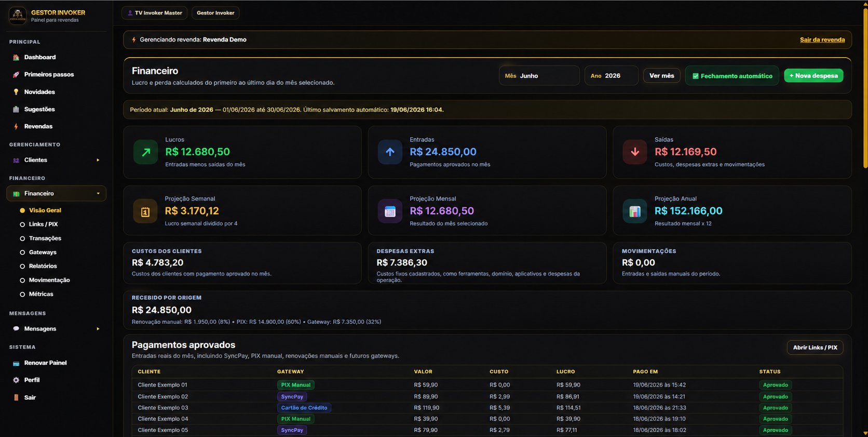Click Sair da revenda link
The height and width of the screenshot is (437, 868).
(822, 39)
